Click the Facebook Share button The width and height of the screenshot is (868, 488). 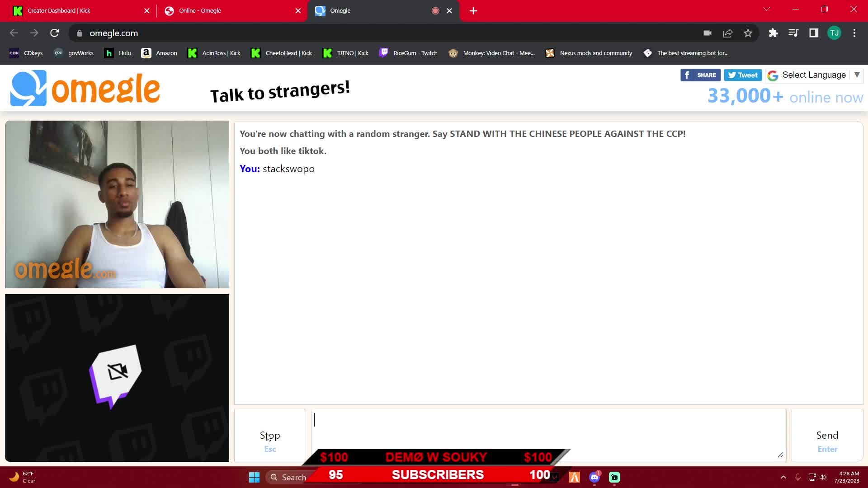[700, 75]
